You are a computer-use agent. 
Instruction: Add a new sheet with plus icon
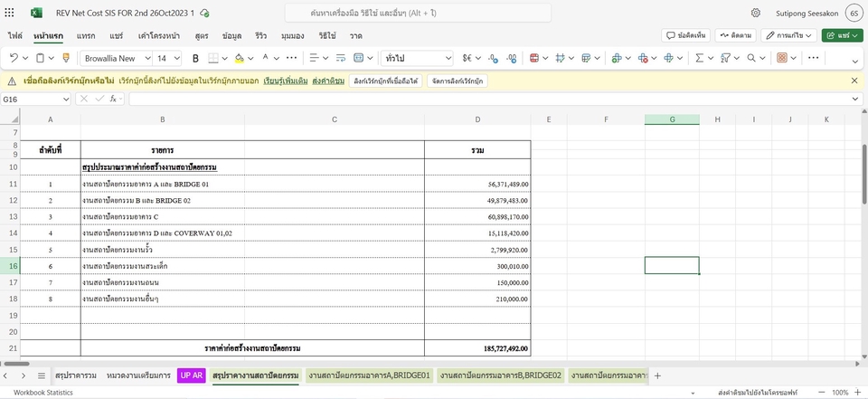click(657, 375)
